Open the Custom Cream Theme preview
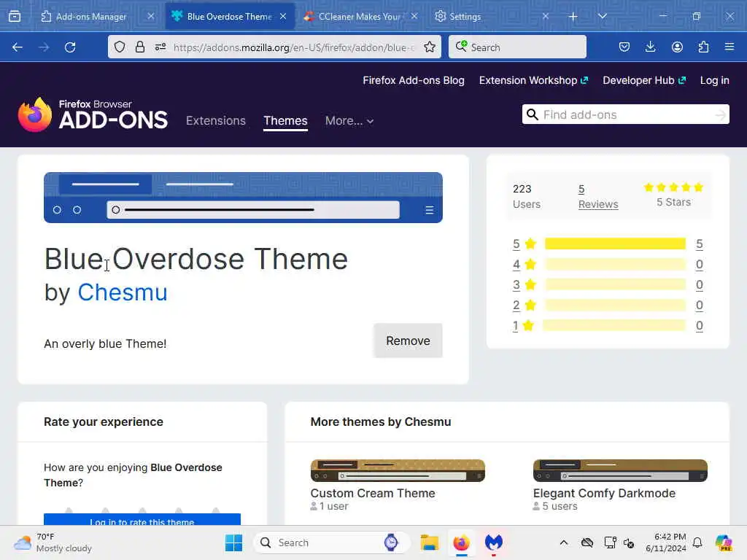Screen dimensions: 747x560 (398, 470)
